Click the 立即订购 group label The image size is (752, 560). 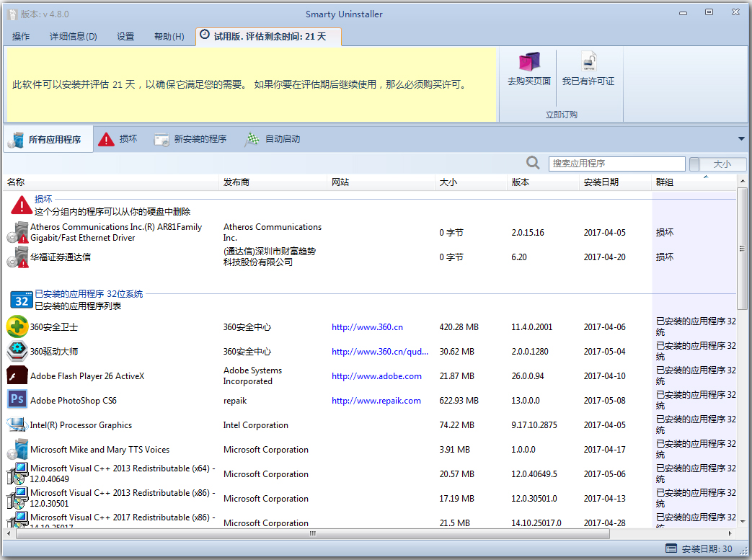coord(561,115)
